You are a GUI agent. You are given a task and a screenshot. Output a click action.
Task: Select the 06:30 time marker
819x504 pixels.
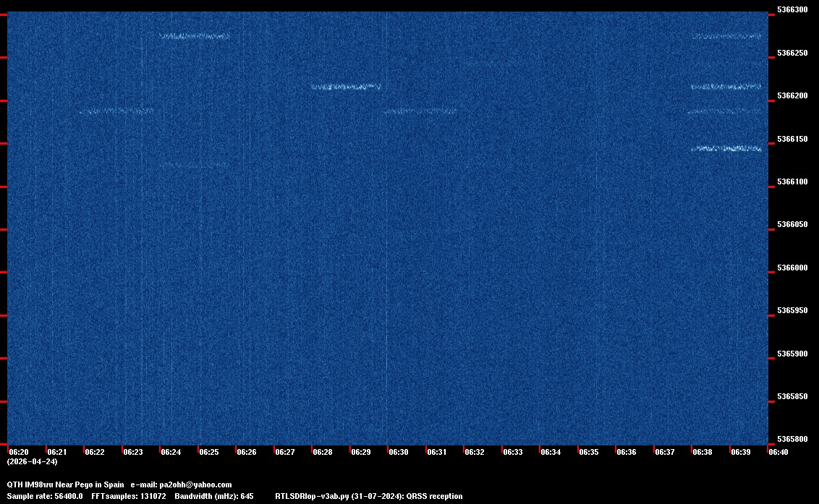coord(399,452)
